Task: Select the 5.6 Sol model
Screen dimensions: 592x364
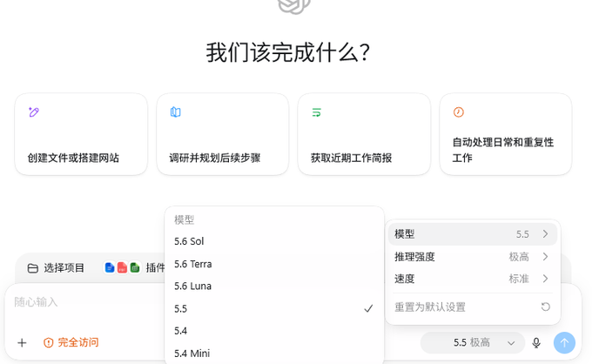Action: [274, 241]
